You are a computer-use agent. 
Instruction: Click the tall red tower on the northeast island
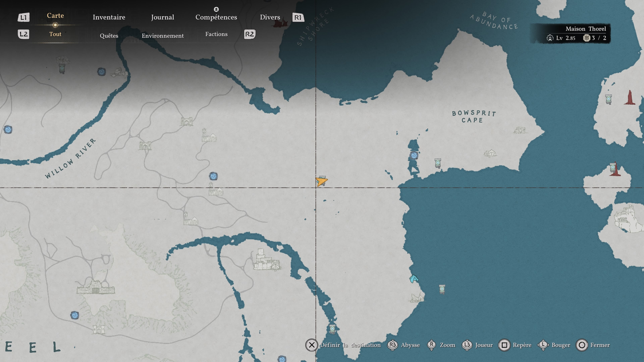click(x=630, y=97)
